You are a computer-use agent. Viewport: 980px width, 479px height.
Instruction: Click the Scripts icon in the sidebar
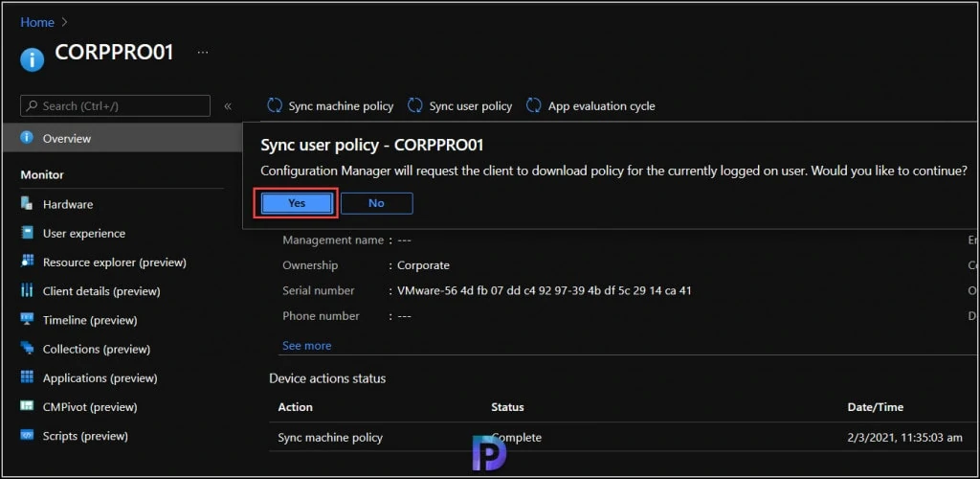pos(27,435)
